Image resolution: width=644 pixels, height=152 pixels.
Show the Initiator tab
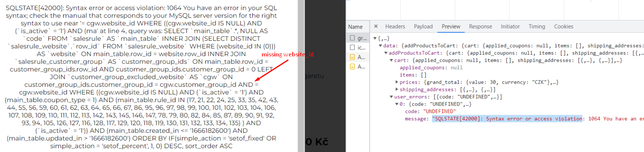tap(510, 26)
